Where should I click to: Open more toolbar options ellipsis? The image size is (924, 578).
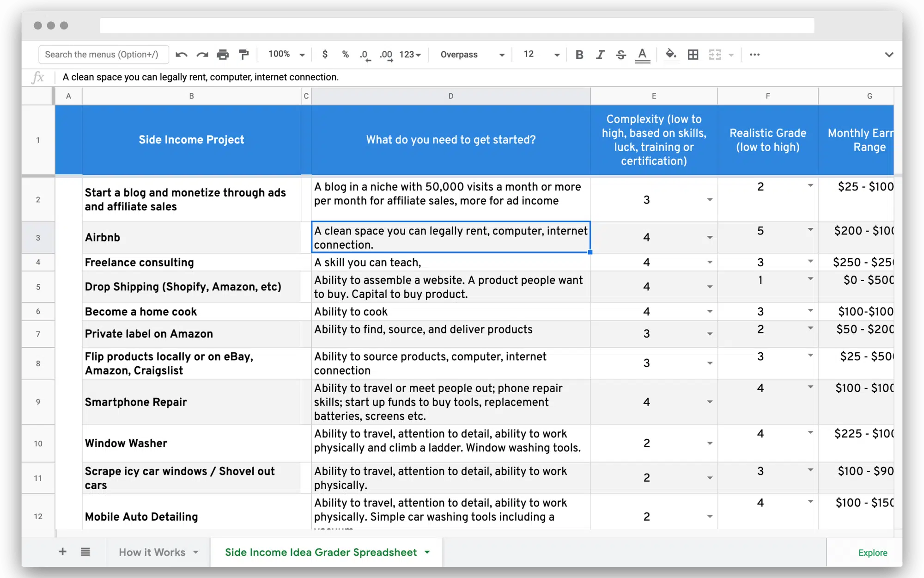[754, 55]
